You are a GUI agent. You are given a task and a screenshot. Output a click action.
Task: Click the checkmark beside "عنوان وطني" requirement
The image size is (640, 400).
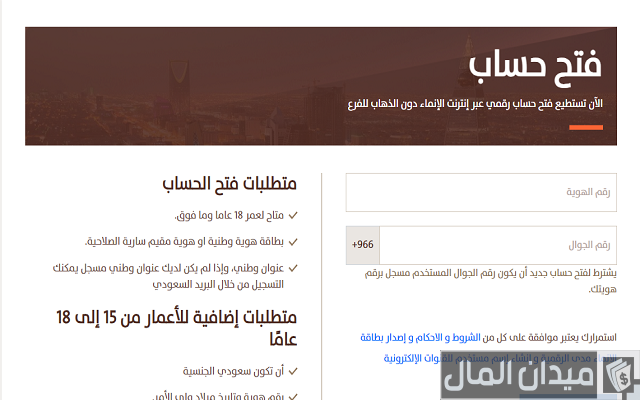pyautogui.click(x=293, y=269)
